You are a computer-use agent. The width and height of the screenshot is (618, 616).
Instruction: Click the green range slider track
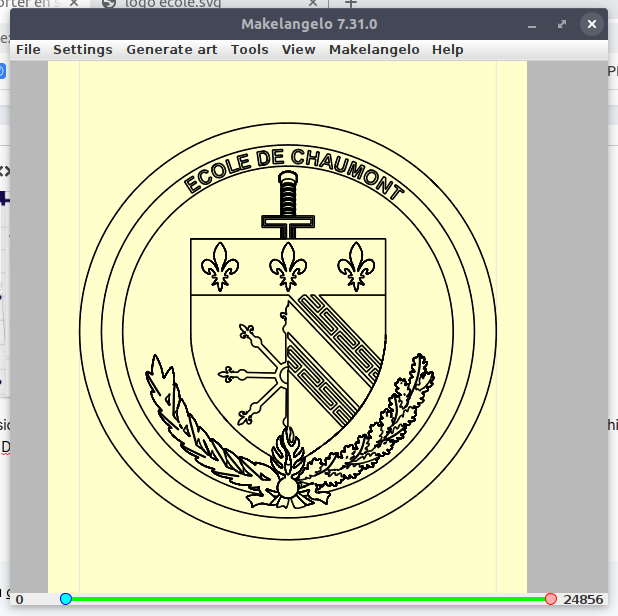308,599
